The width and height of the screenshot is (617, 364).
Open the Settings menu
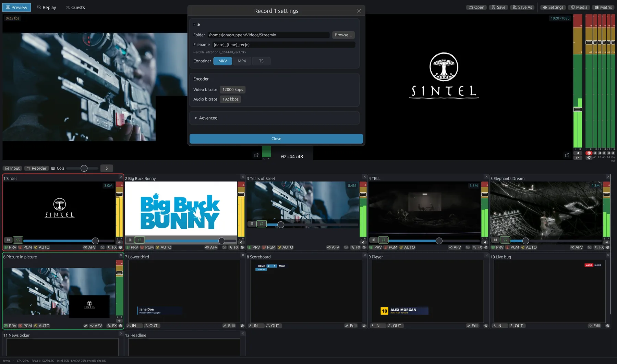click(x=553, y=7)
